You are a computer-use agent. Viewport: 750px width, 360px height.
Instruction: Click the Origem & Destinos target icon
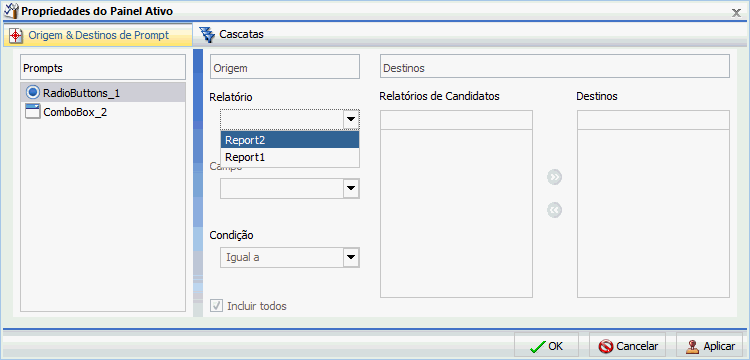(x=16, y=35)
